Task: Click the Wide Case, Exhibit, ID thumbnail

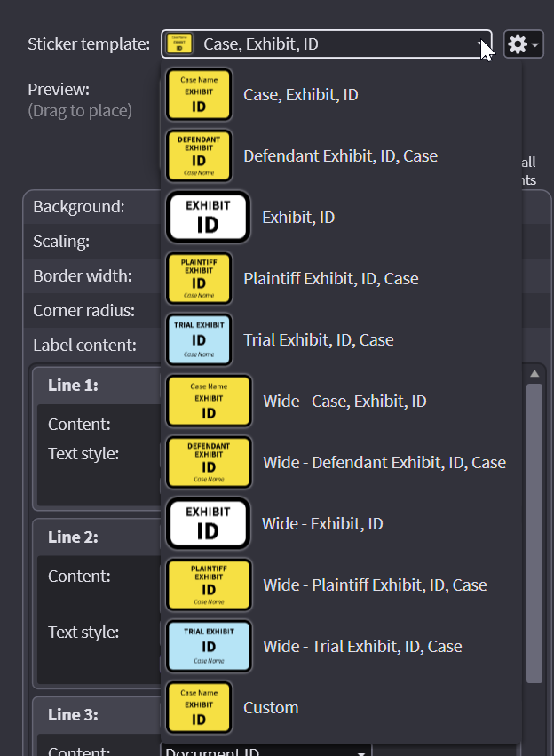Action: 209,401
